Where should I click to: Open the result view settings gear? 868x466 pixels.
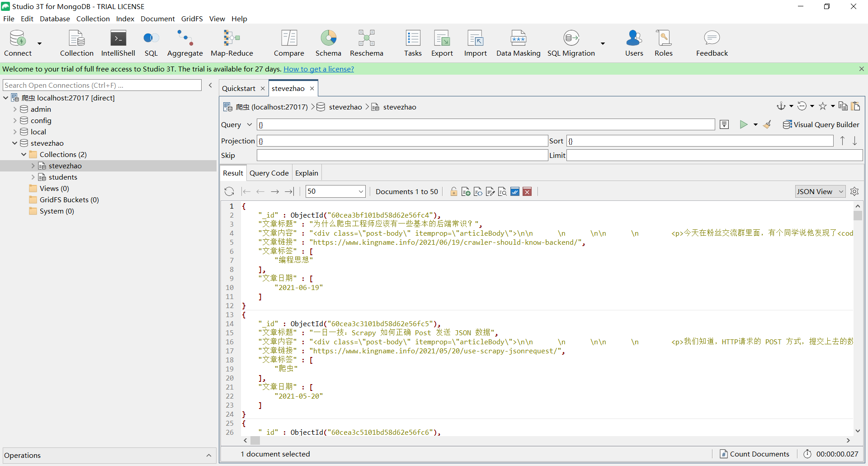click(x=854, y=191)
